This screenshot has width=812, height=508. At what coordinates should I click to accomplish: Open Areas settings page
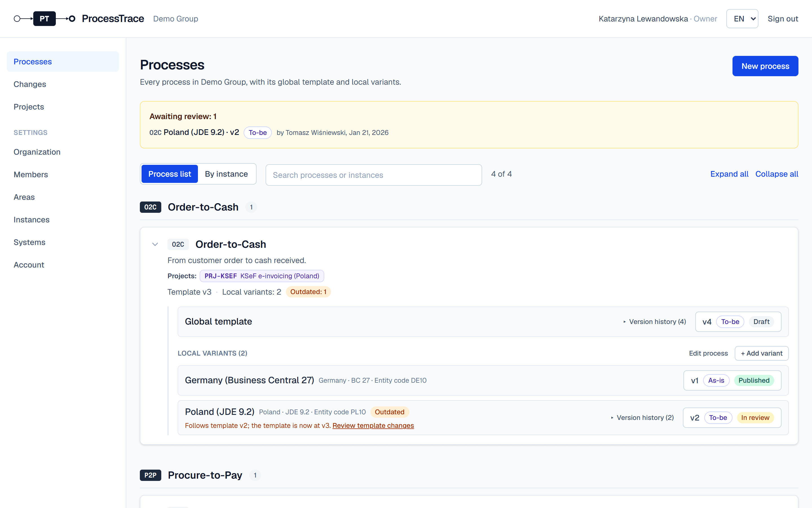tap(63, 197)
